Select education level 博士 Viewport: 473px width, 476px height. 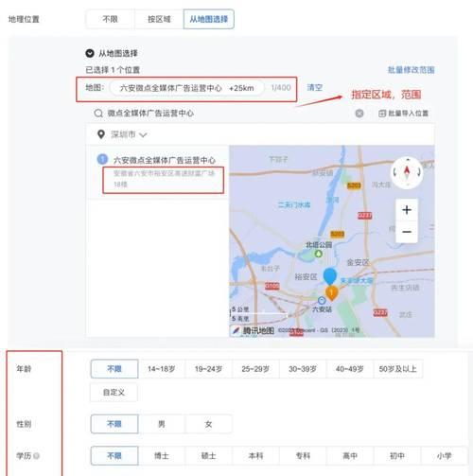(x=162, y=456)
